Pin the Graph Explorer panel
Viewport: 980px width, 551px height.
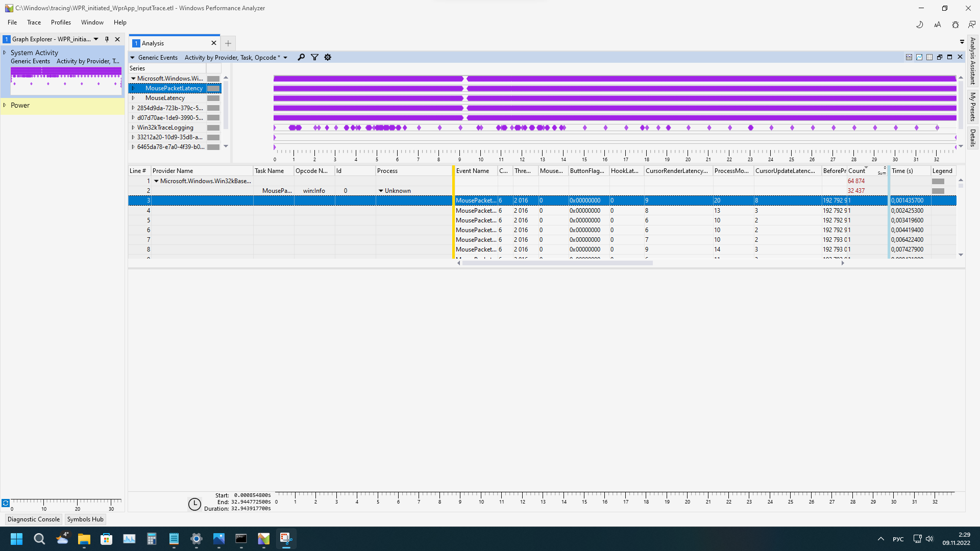click(x=107, y=39)
